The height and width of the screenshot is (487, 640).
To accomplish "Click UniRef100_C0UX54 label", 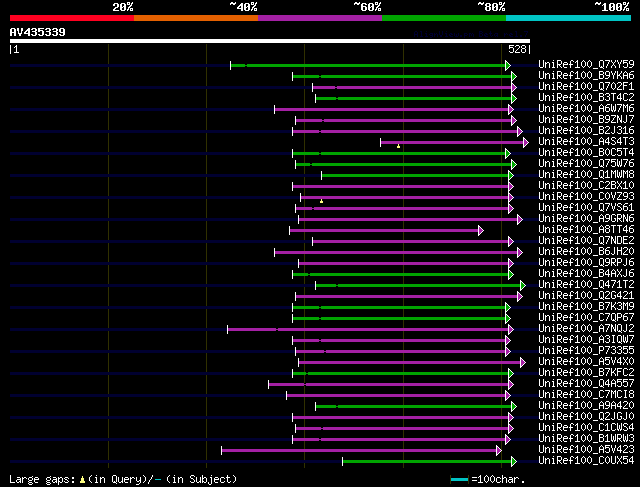I will tap(586, 461).
